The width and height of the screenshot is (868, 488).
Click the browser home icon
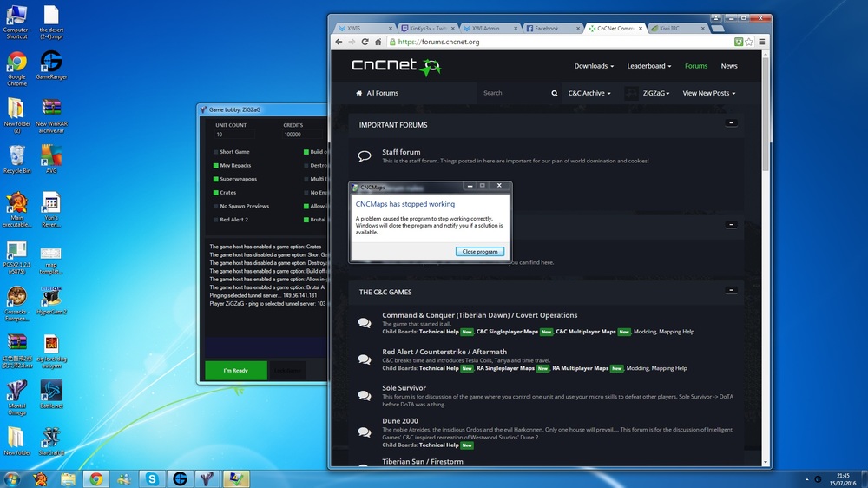378,42
